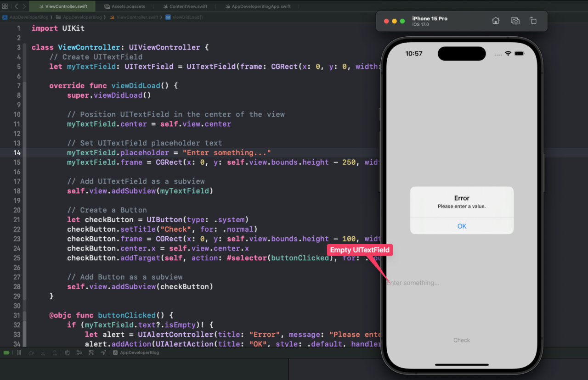This screenshot has height=380, width=588.
Task: Rotate the simulator device
Action: [533, 21]
